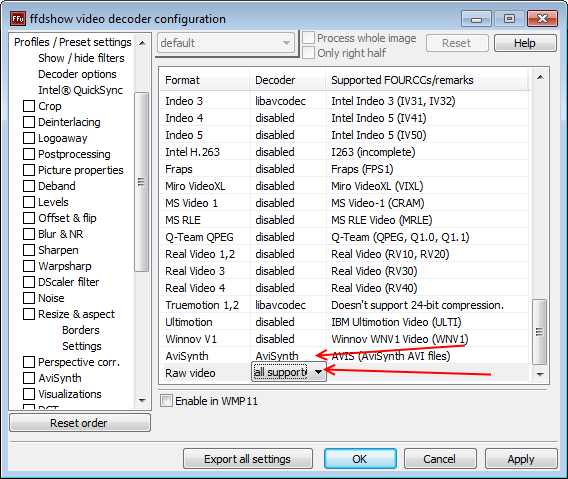Open Settings under Resize & aspect
This screenshot has width=568, height=479.
pyautogui.click(x=82, y=346)
